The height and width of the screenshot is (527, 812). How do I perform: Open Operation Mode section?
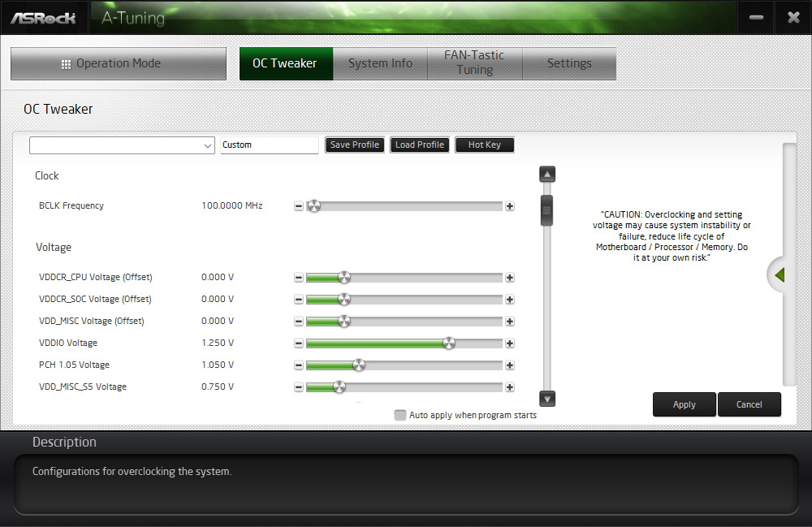[x=119, y=63]
